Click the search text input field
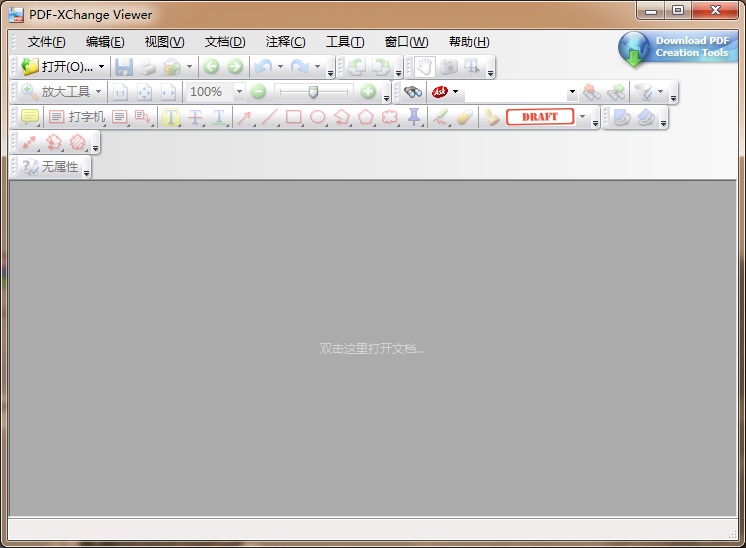The height and width of the screenshot is (548, 746). (515, 92)
